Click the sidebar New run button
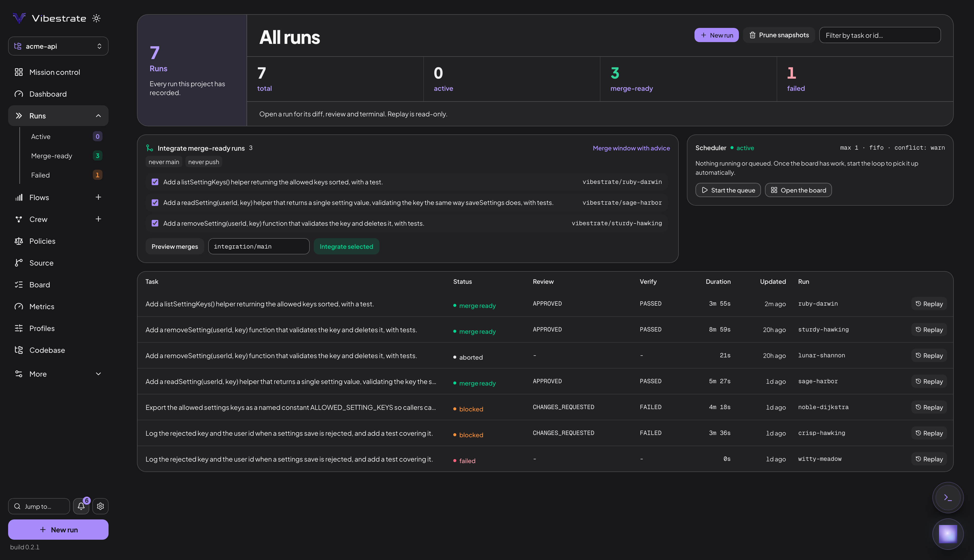The width and height of the screenshot is (974, 560). pyautogui.click(x=58, y=530)
